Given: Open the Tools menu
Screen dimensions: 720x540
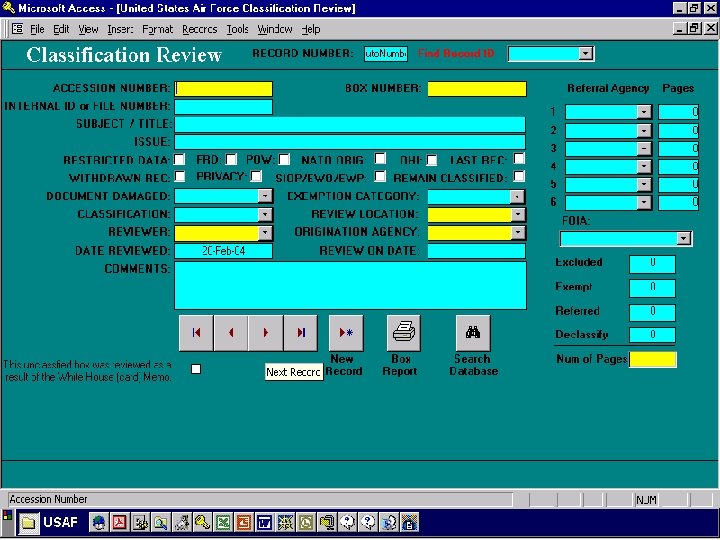Looking at the screenshot, I should (237, 29).
